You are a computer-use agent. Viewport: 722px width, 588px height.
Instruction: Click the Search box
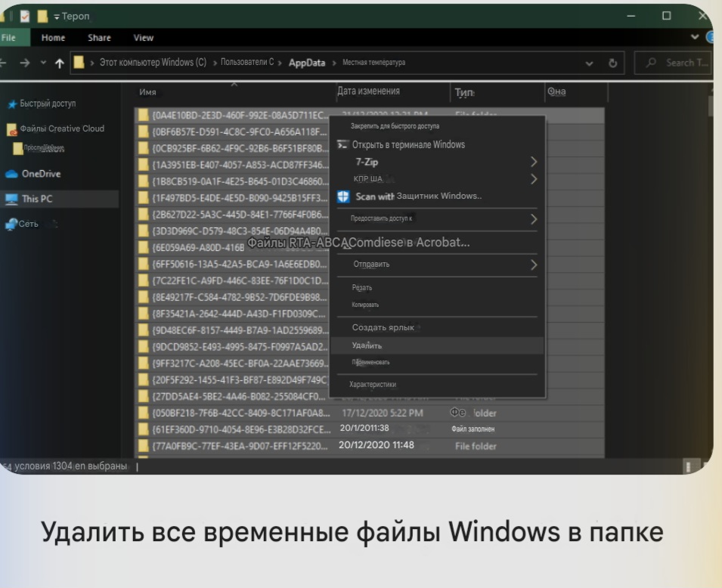[673, 63]
